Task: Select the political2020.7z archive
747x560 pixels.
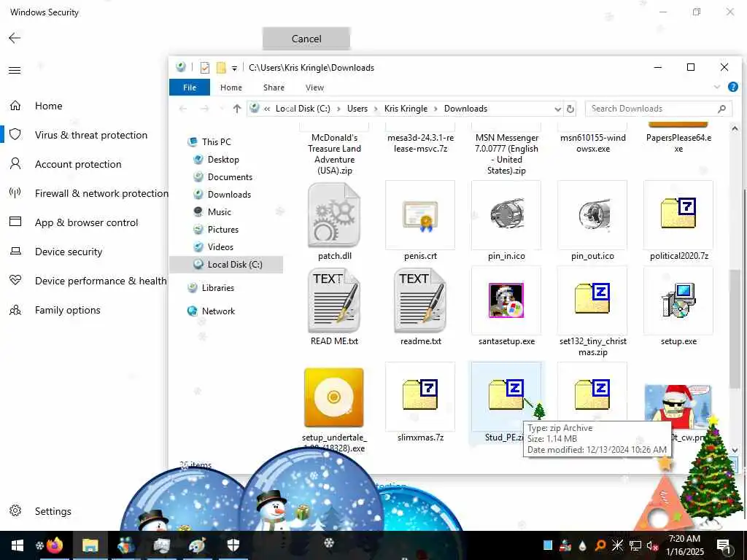Action: tap(678, 215)
